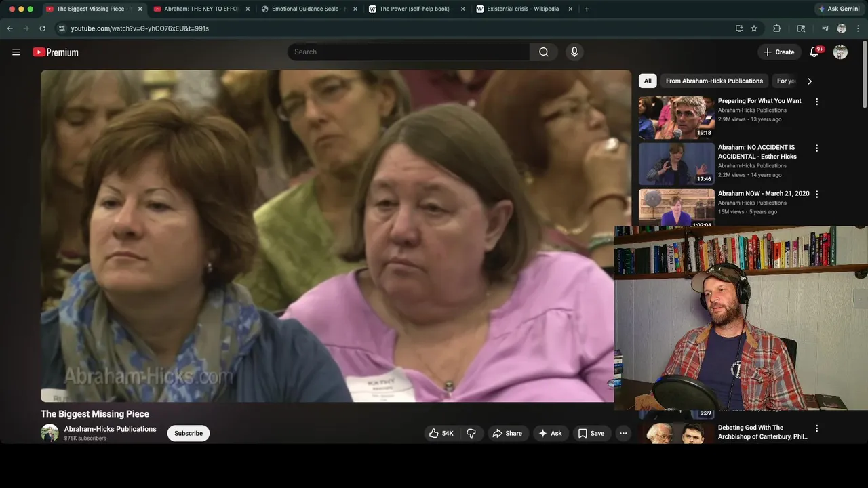
Task: Click the Create button
Action: (x=778, y=52)
